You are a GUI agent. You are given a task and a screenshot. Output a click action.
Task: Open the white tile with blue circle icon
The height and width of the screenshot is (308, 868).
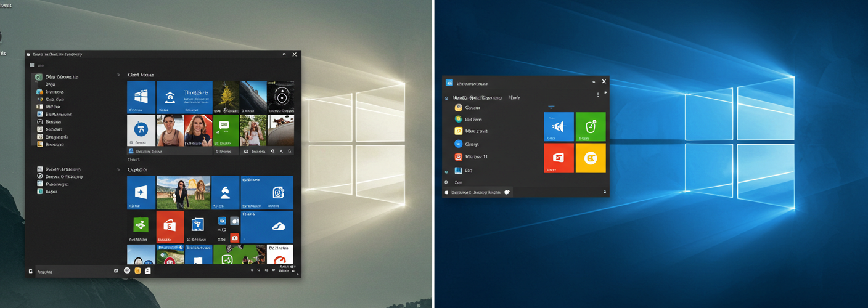coord(141,131)
